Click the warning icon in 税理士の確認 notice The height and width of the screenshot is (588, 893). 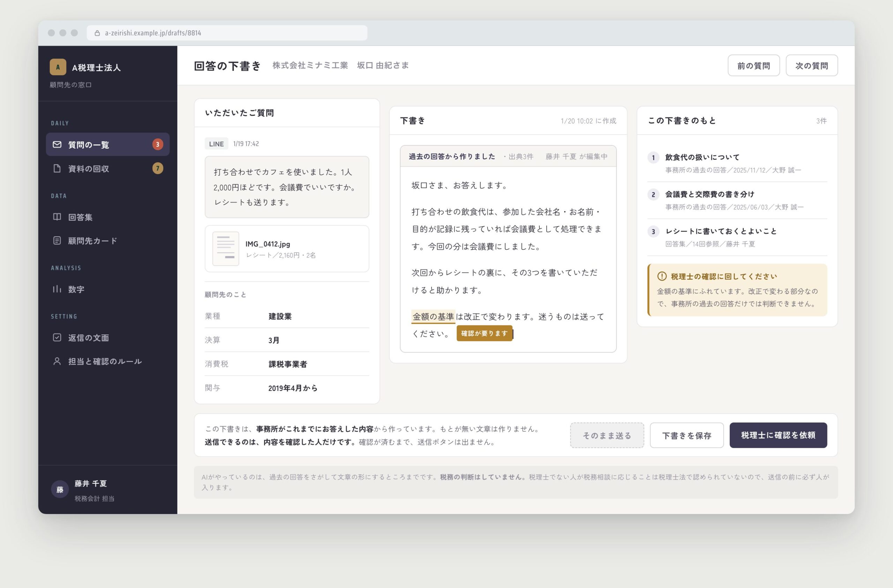(662, 276)
